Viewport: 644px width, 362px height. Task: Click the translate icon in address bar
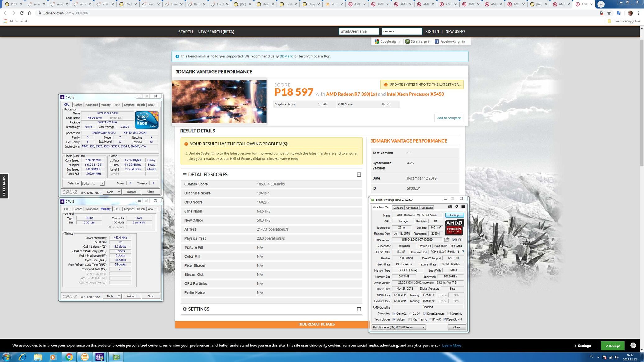click(619, 13)
